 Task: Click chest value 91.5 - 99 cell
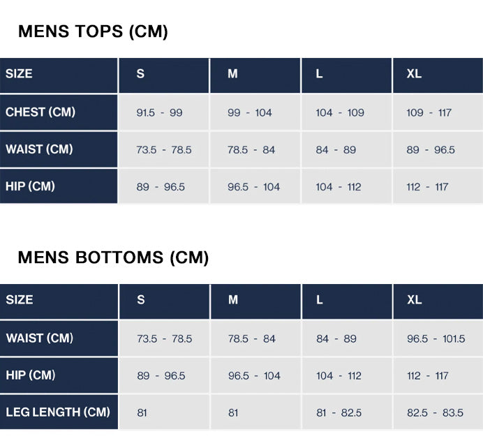pos(164,112)
